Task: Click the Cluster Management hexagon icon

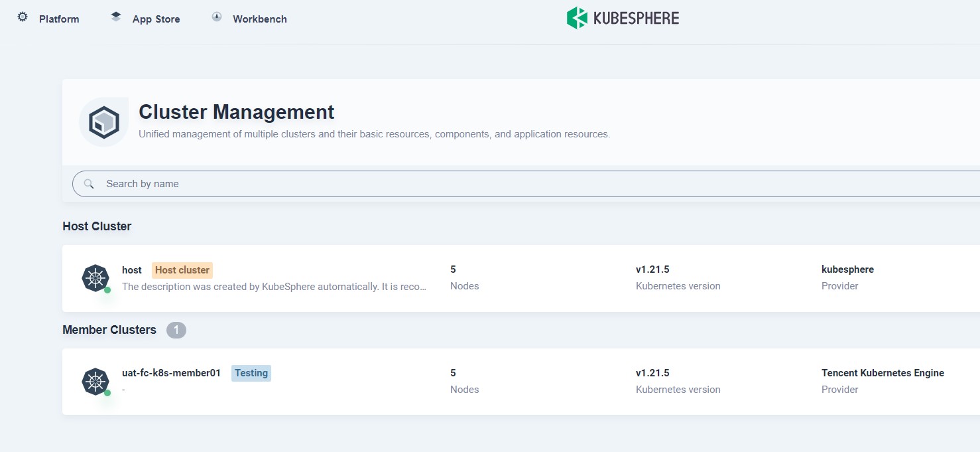Action: 103,121
